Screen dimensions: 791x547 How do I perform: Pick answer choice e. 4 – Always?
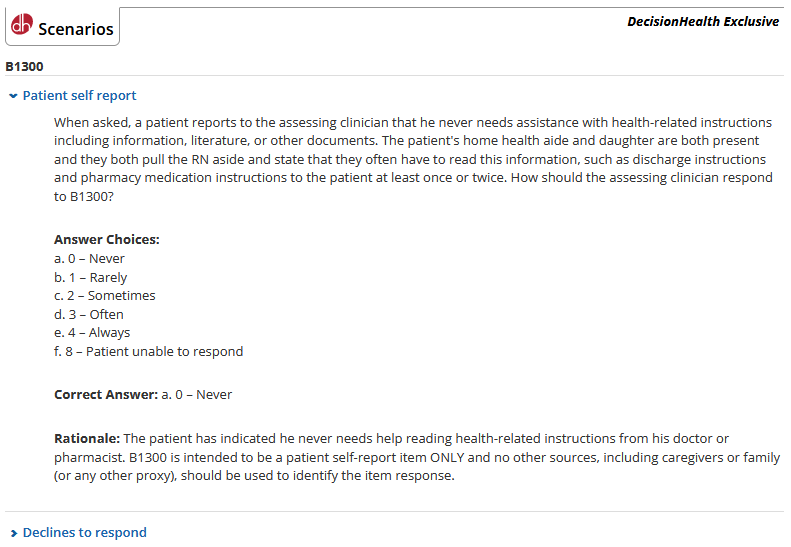click(x=92, y=332)
